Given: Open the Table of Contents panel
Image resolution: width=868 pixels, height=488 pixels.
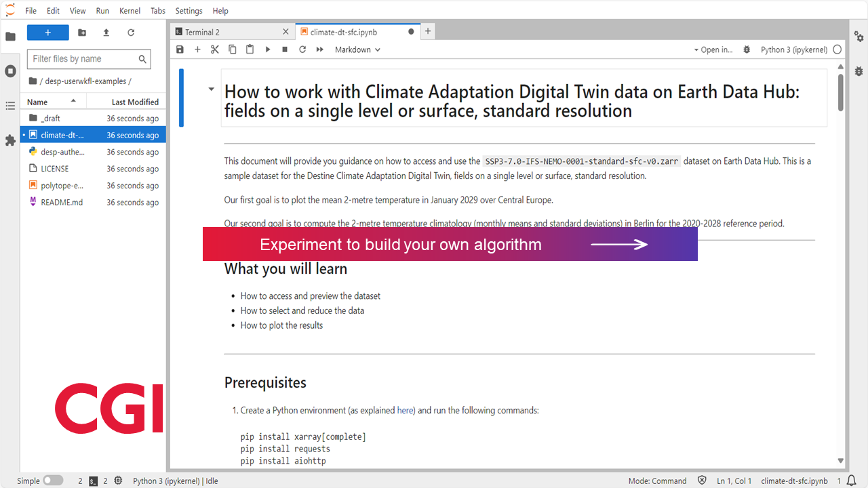Looking at the screenshot, I should click(10, 106).
